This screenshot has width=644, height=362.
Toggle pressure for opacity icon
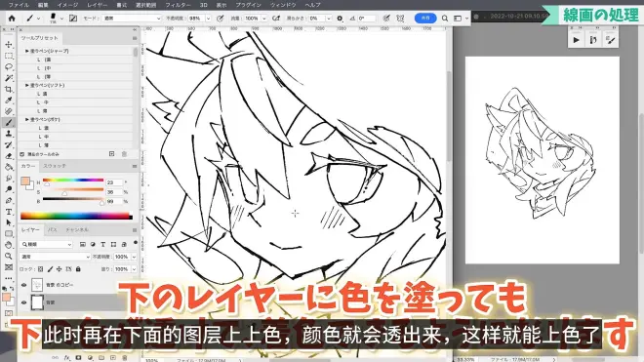(221, 19)
